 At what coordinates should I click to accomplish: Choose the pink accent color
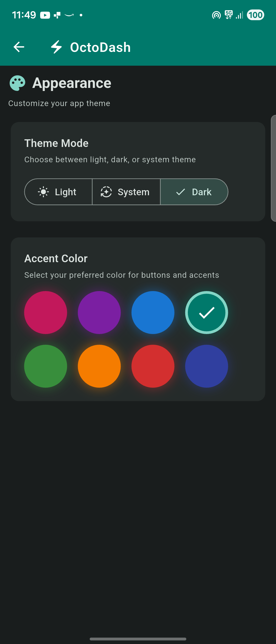click(46, 313)
